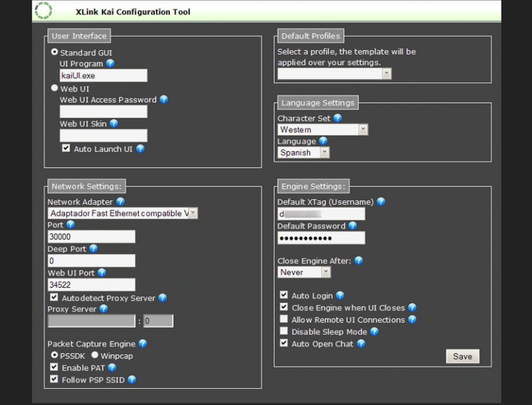Show help for Deep Port setting

click(x=93, y=249)
